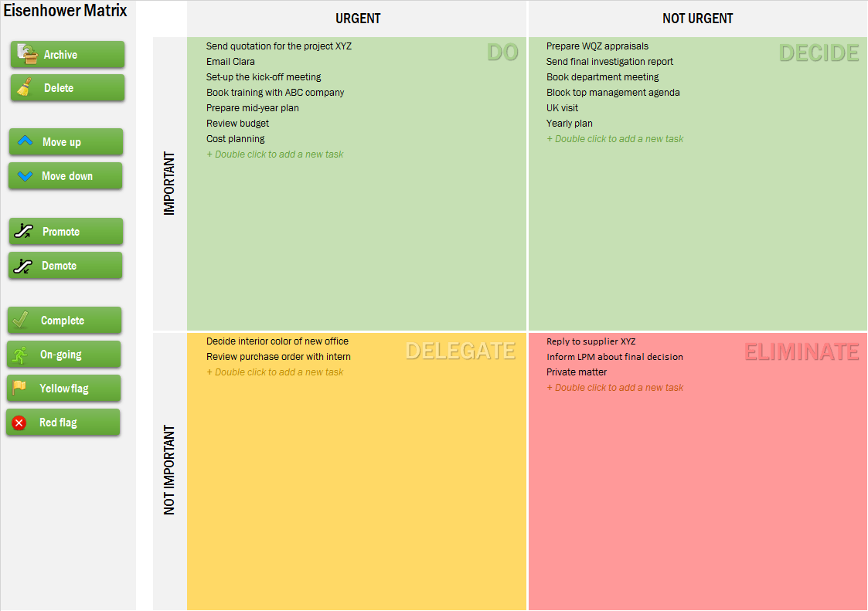Click the On-going runner icon

(22, 355)
